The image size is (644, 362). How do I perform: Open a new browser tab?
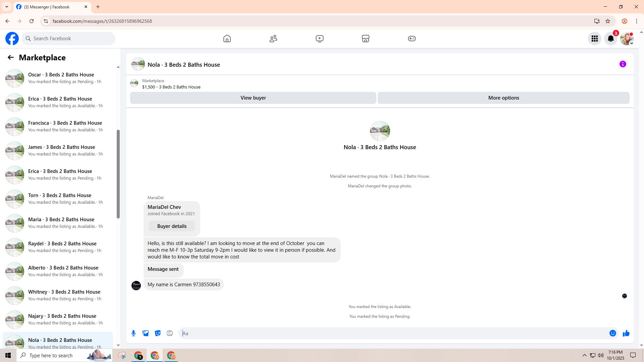coord(98,7)
